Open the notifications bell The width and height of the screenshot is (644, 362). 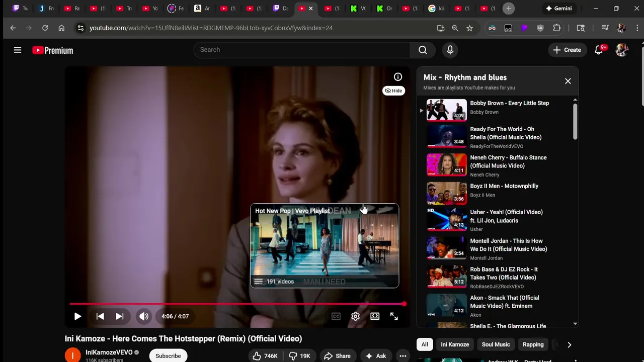[x=599, y=50]
